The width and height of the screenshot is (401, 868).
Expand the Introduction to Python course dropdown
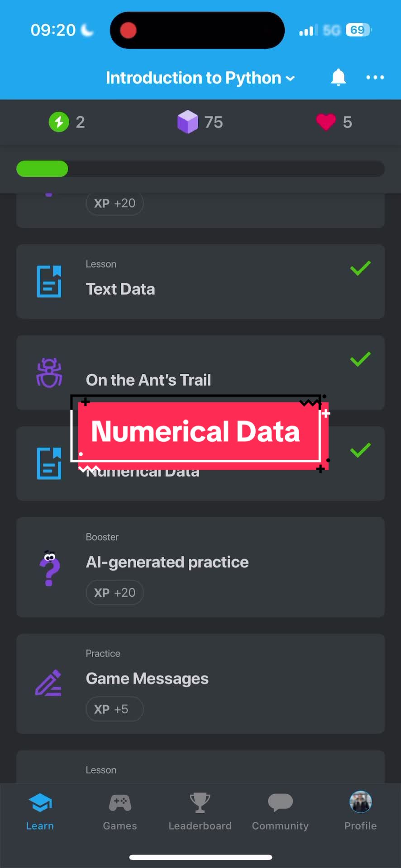(x=200, y=78)
